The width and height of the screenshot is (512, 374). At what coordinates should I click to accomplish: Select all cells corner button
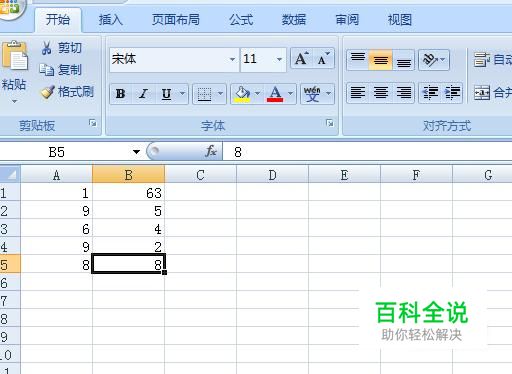tap(10, 174)
